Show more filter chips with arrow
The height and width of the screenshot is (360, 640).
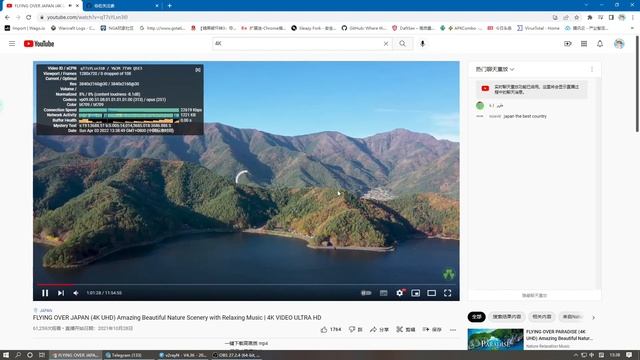pyautogui.click(x=593, y=317)
